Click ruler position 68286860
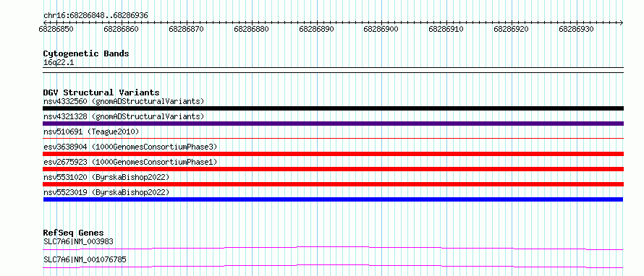Viewport: 644px width, 276px height. (122, 29)
